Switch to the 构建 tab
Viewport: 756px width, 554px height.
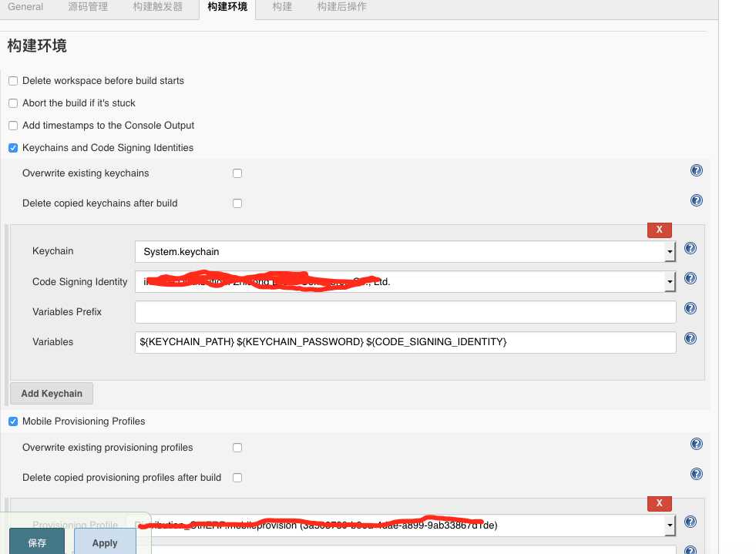(282, 7)
